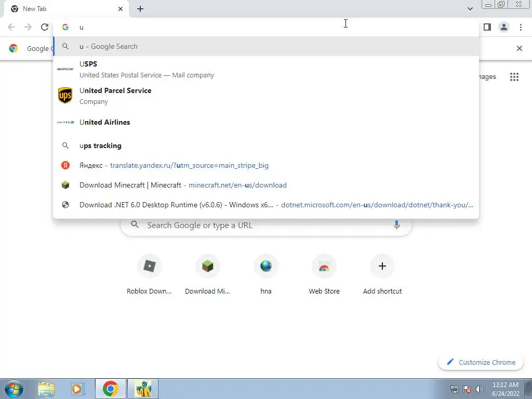
Task: Click the United Airlines logo icon
Action: coord(65,122)
